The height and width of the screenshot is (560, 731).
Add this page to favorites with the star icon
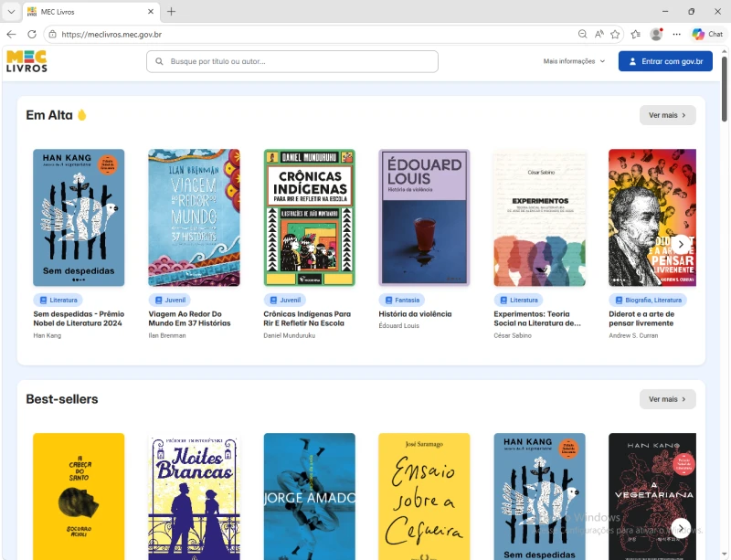point(615,34)
